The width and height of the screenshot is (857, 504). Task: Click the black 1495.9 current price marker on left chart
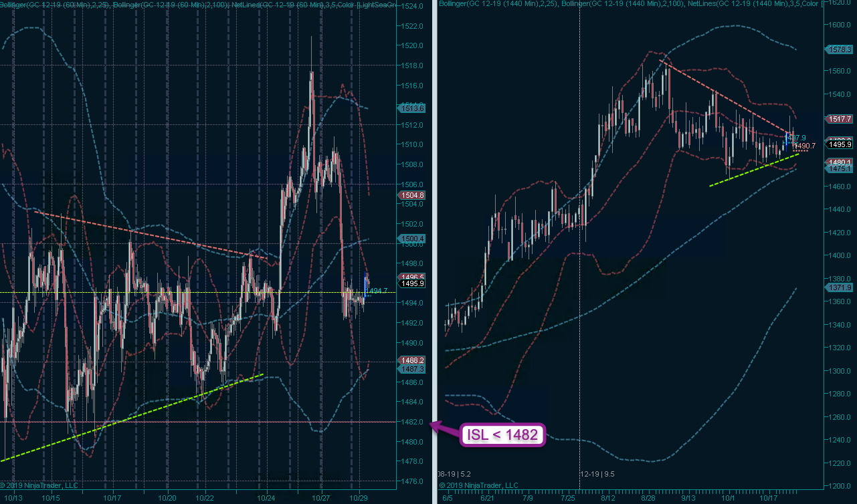coord(411,283)
